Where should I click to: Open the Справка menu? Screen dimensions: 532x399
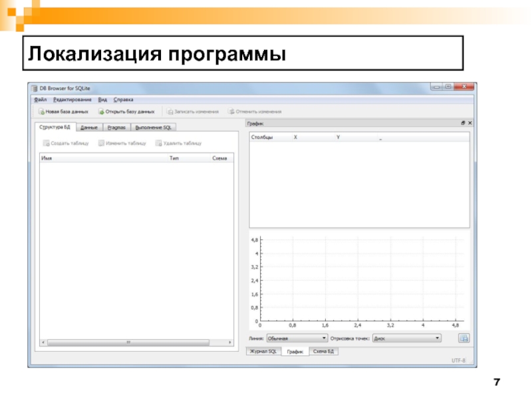click(x=123, y=99)
